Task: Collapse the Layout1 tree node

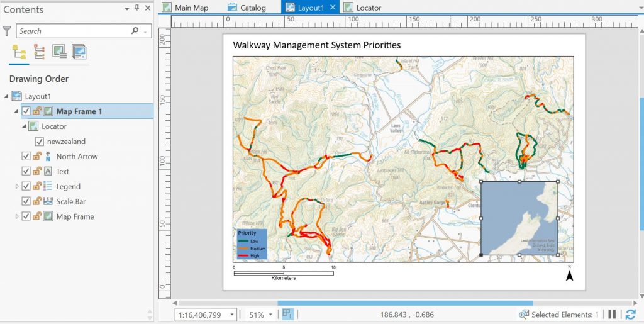Action: [x=6, y=96]
